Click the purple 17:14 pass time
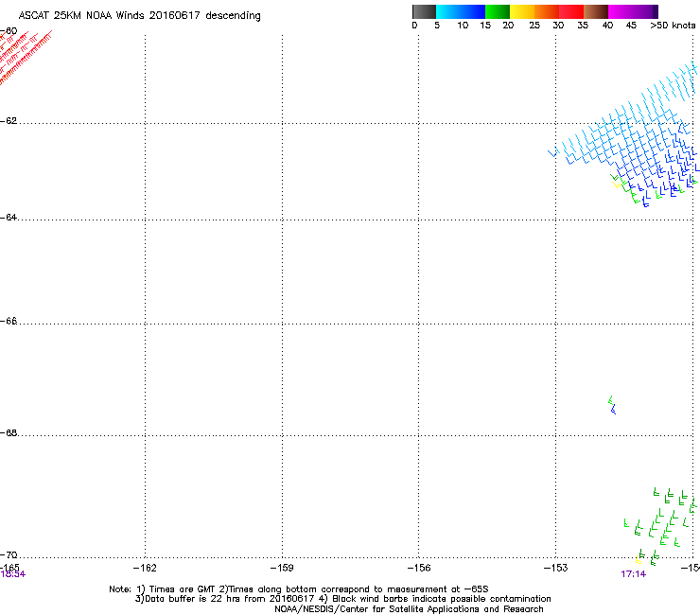 click(634, 574)
